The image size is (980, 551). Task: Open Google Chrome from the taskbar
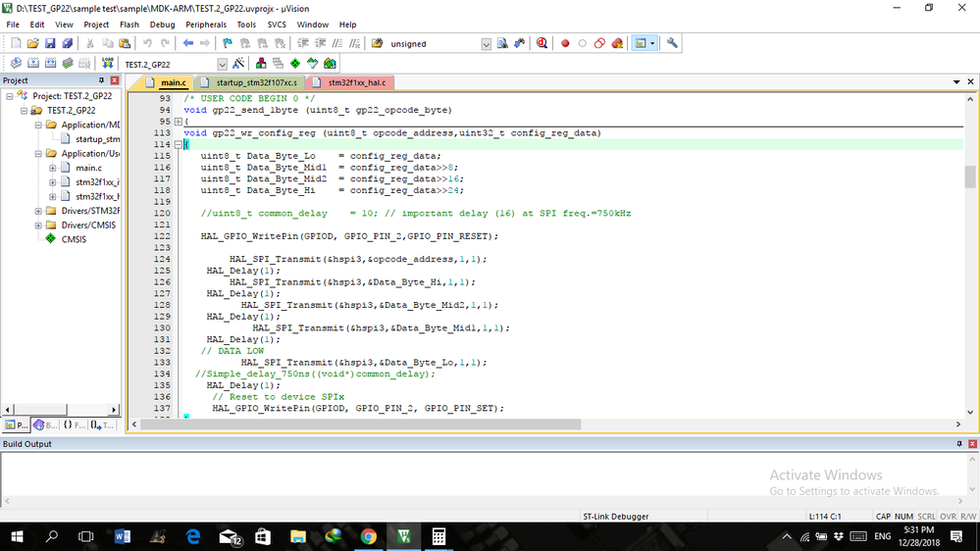click(369, 536)
